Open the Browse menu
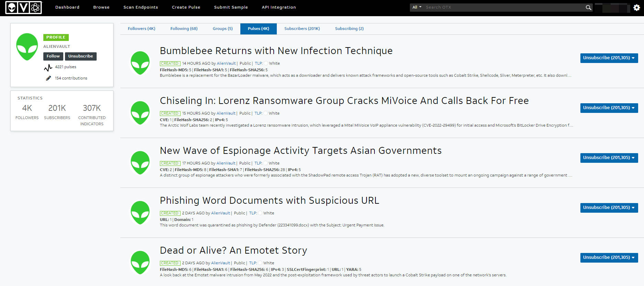The width and height of the screenshot is (644, 286). click(x=101, y=7)
